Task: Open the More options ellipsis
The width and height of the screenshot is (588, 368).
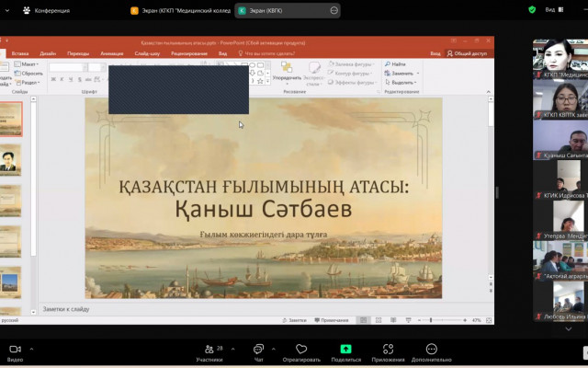Action: (431, 350)
